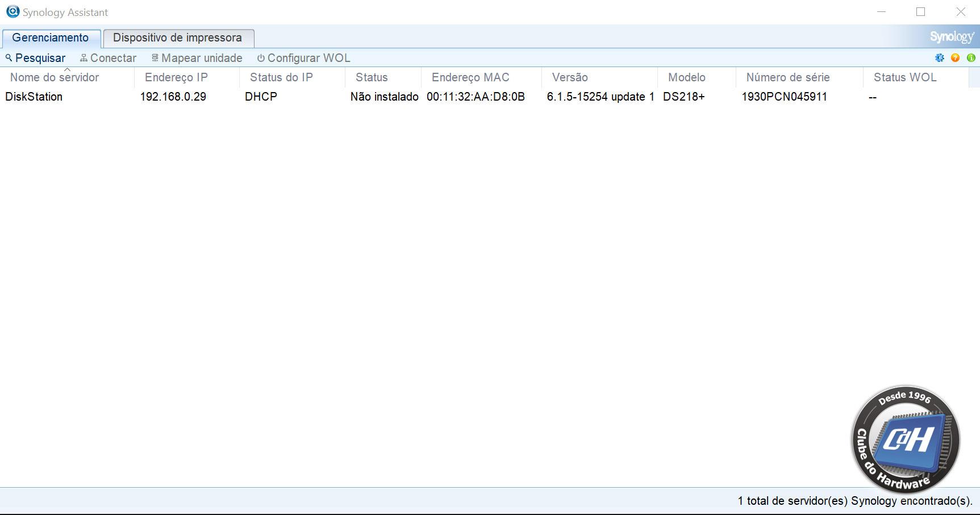Close the Synology Assistant window
This screenshot has height=515, width=980.
click(961, 12)
